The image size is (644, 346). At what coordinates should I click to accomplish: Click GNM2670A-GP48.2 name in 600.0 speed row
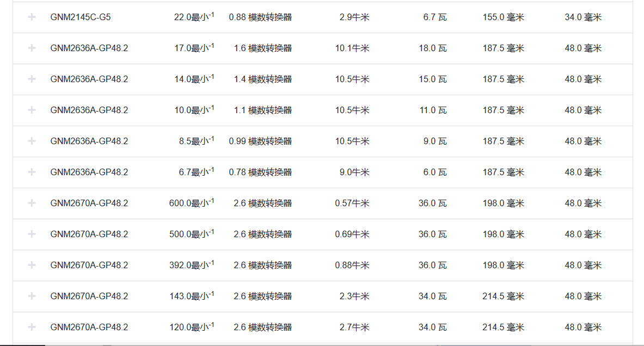click(89, 203)
